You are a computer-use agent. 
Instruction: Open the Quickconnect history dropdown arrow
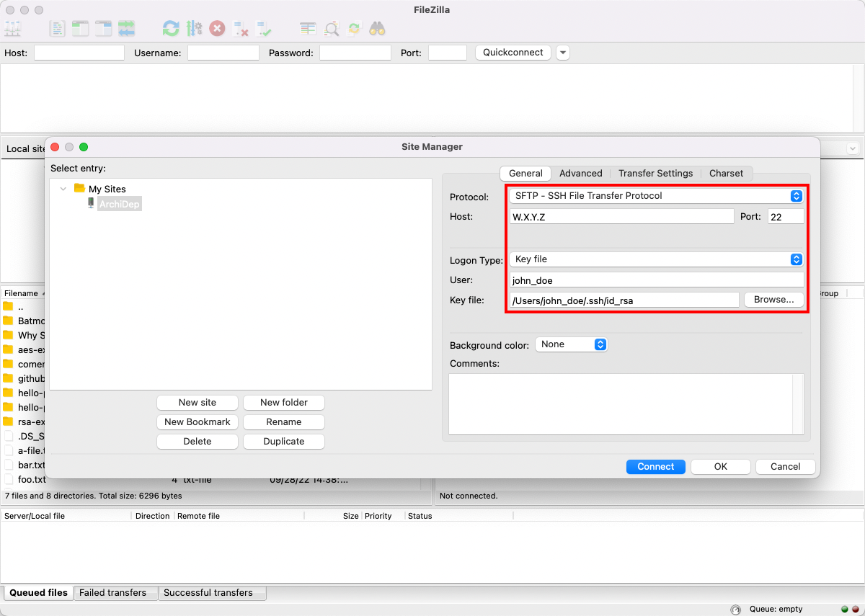(563, 53)
